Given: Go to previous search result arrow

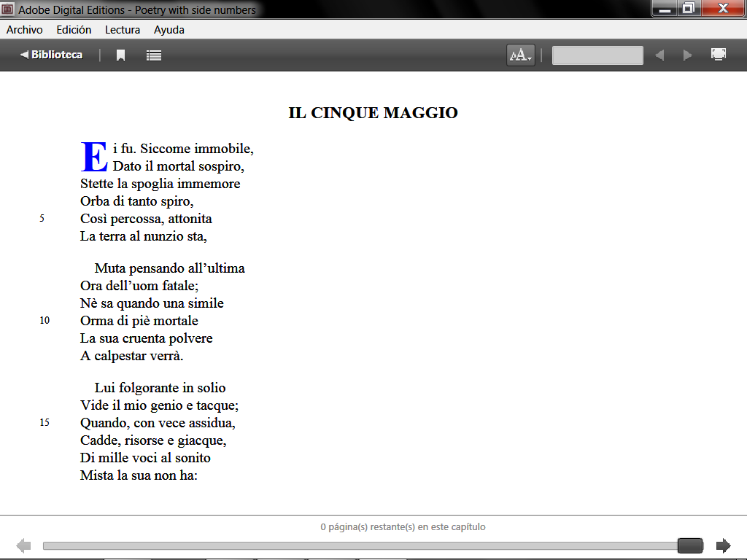Looking at the screenshot, I should [x=659, y=55].
